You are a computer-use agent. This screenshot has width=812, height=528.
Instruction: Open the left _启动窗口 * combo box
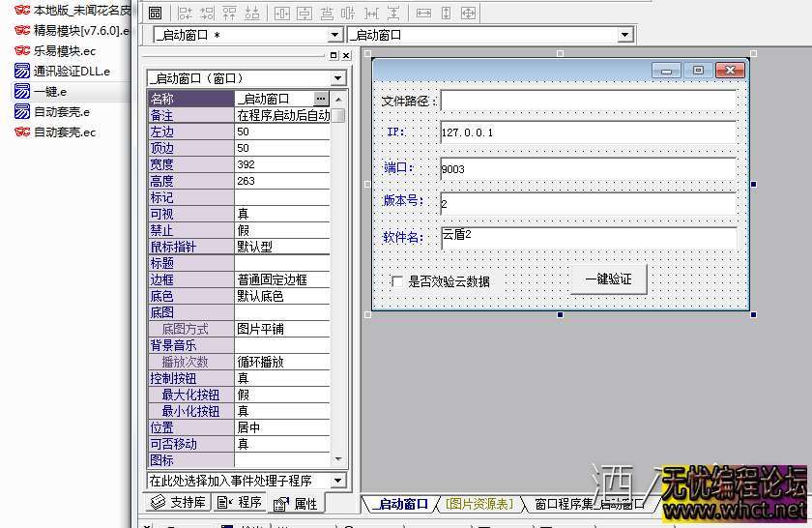[x=334, y=35]
